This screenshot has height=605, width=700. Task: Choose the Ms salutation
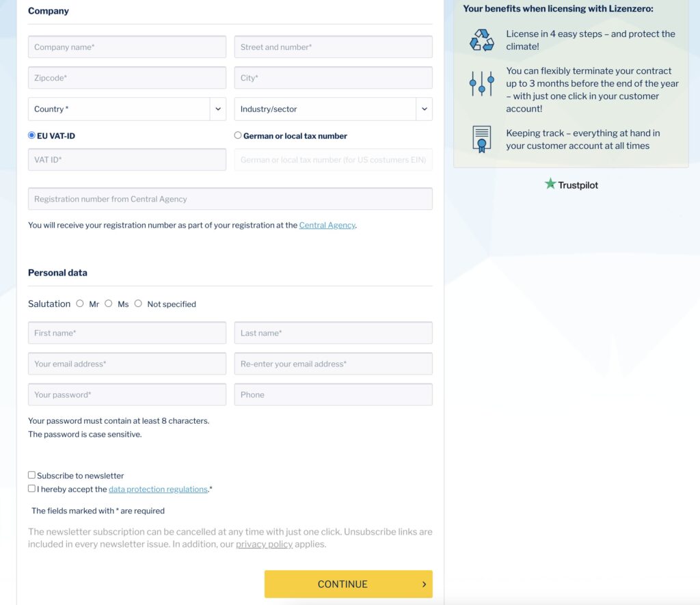click(x=109, y=304)
